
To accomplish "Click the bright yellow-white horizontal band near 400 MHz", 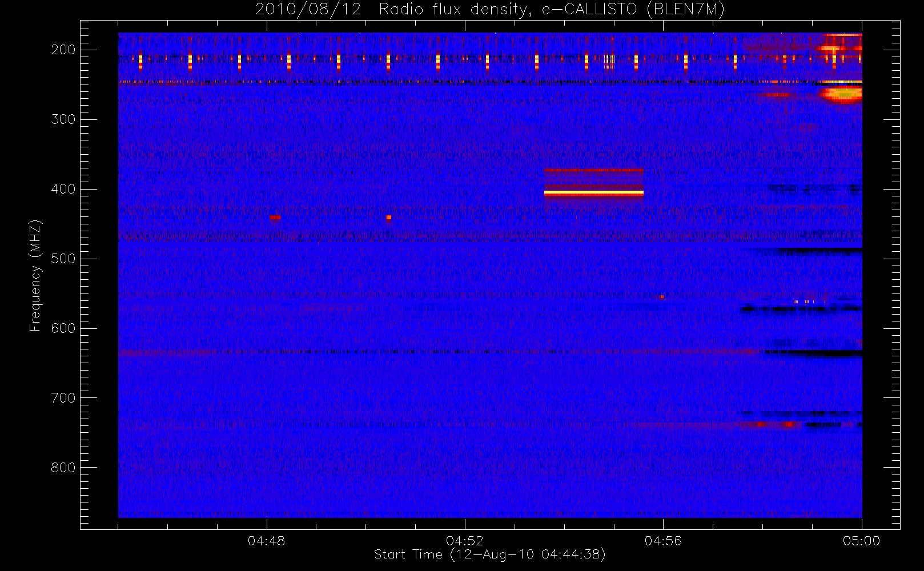I will (594, 193).
